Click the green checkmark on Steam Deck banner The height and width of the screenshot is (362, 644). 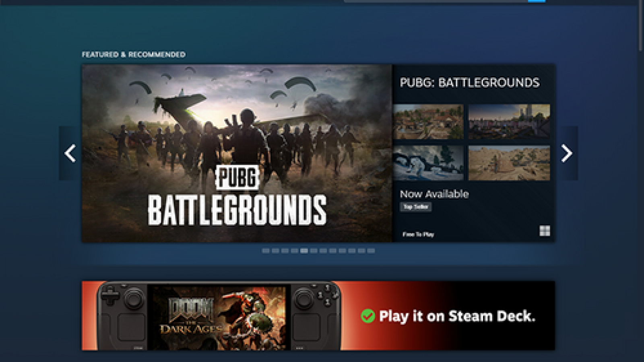367,316
